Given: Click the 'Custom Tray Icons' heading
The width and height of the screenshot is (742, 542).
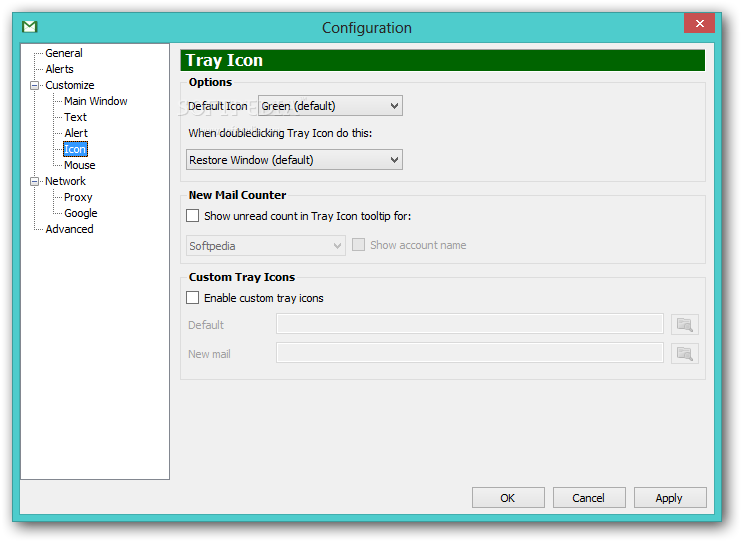Looking at the screenshot, I should click(242, 277).
